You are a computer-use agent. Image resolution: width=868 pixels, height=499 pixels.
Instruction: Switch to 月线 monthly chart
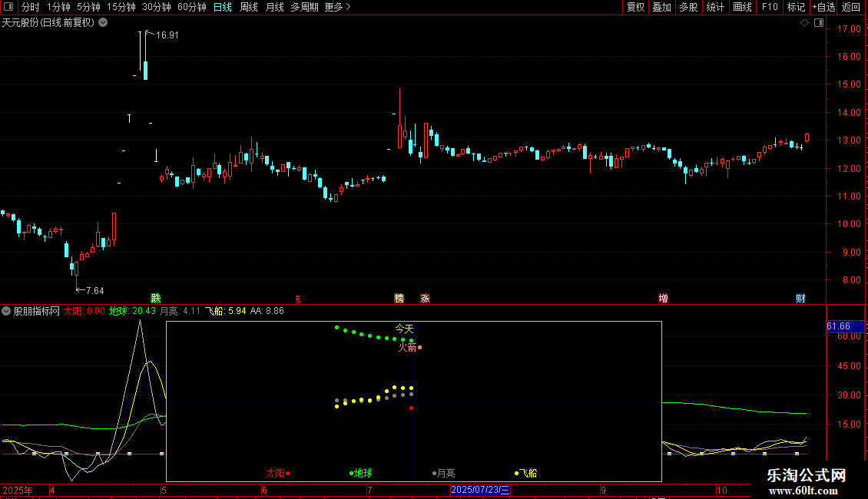pyautogui.click(x=274, y=7)
